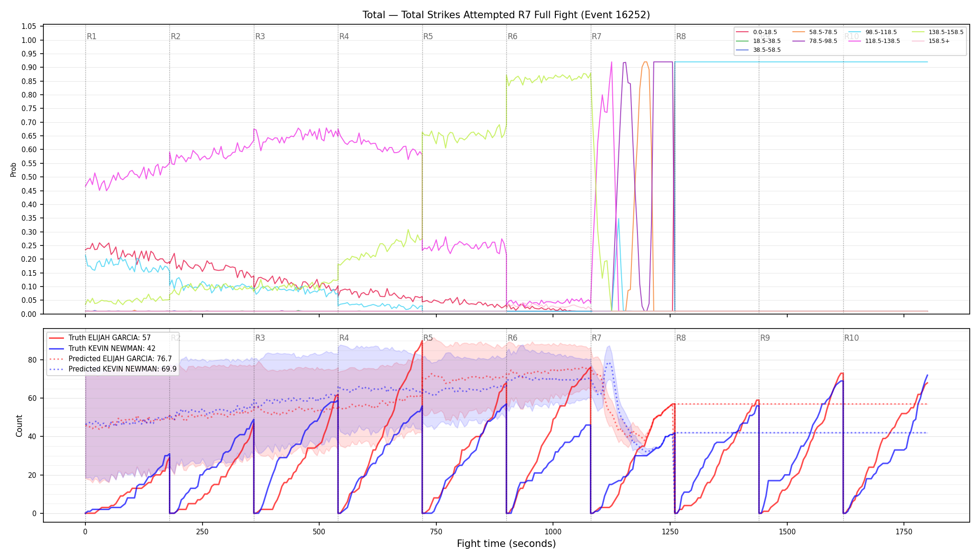Image resolution: width=980 pixels, height=560 pixels.
Task: Click the 0.50 tick on the Prob axis
Action: pyautogui.click(x=29, y=177)
